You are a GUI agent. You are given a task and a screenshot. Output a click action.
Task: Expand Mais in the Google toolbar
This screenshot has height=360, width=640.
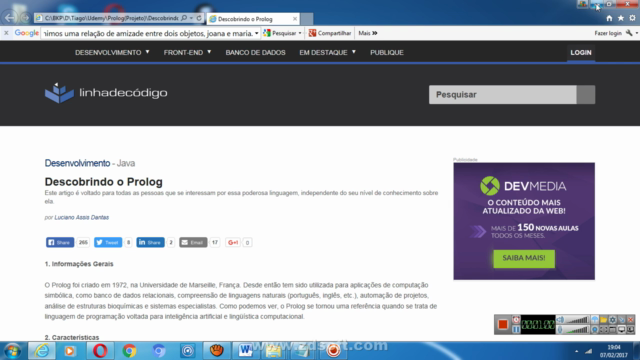pos(368,33)
